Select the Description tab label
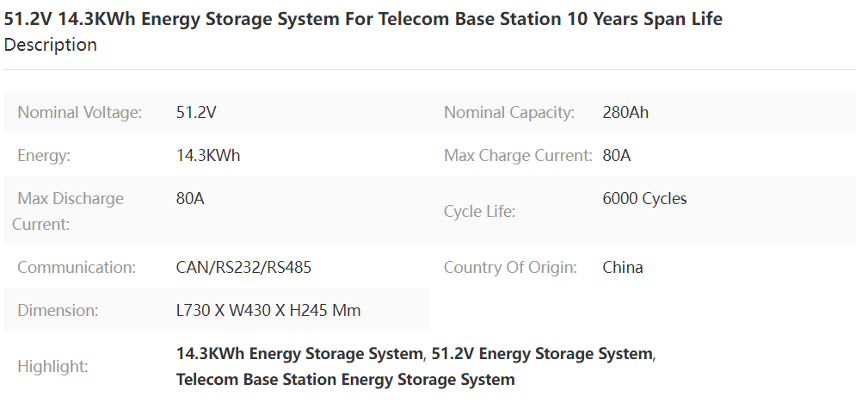Image resolution: width=868 pixels, height=403 pixels. click(51, 44)
